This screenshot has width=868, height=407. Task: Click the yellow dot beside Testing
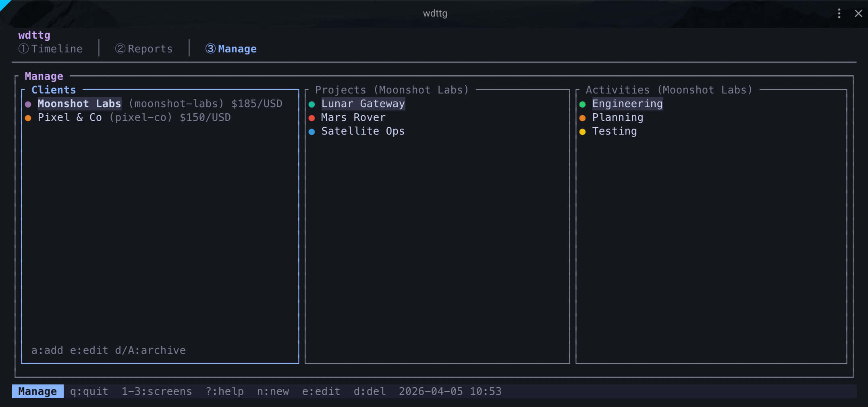coord(583,132)
